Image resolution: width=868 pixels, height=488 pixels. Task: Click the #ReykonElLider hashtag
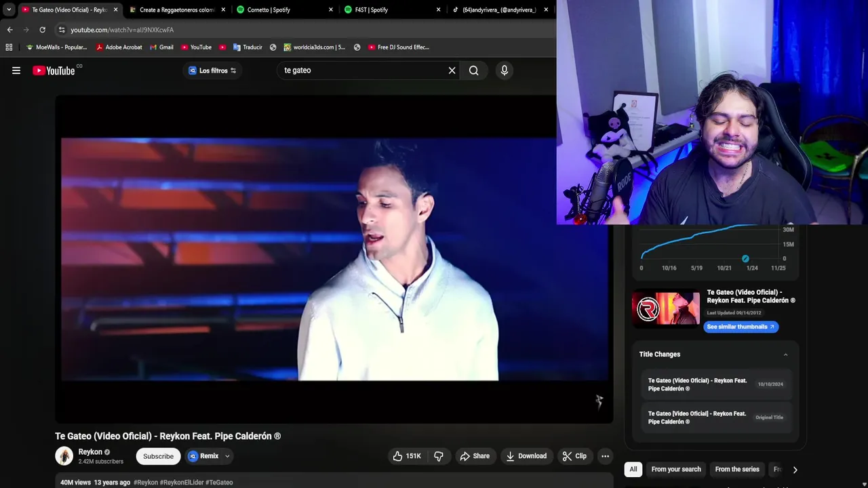tap(181, 483)
